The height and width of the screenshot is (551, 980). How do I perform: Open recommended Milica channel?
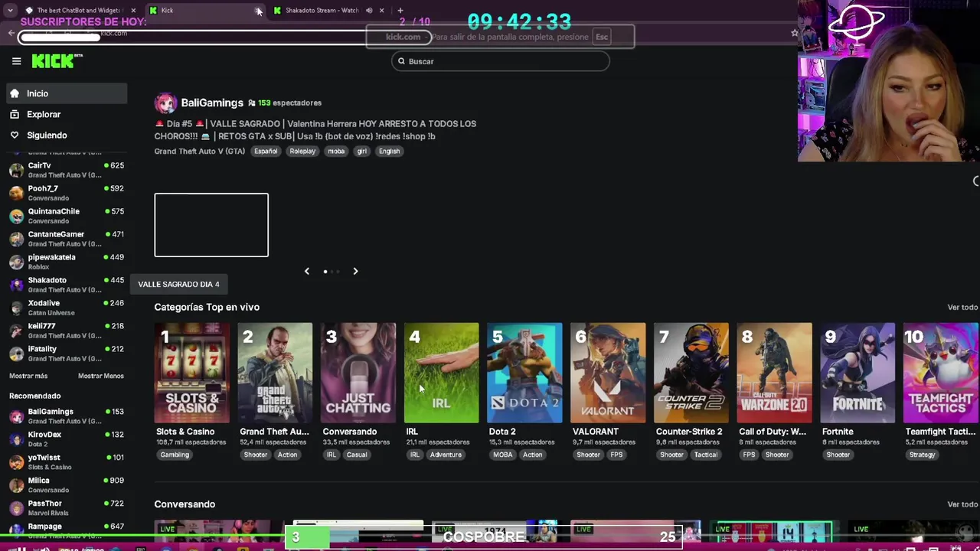67,485
